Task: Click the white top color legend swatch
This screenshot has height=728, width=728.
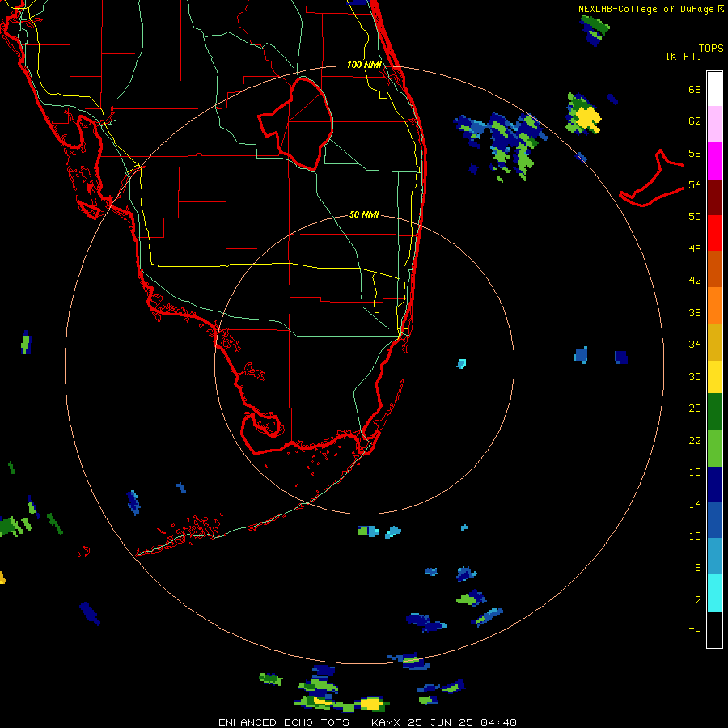Action: click(x=714, y=89)
